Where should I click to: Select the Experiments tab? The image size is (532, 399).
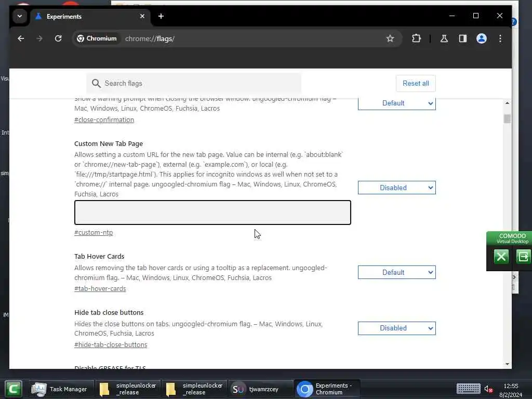pyautogui.click(x=90, y=16)
